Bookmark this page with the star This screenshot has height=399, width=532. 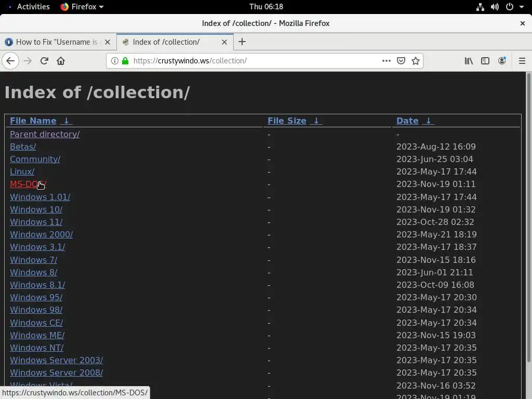coord(416,61)
